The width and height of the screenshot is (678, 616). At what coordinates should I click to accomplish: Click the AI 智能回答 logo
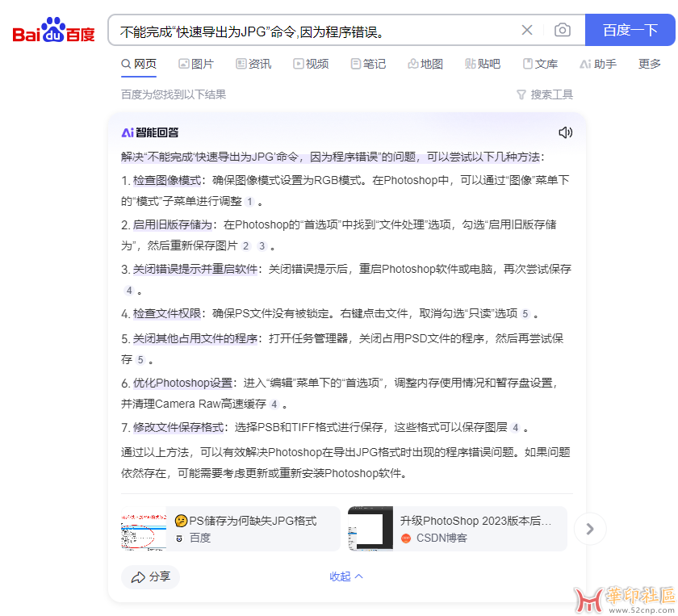pyautogui.click(x=150, y=132)
